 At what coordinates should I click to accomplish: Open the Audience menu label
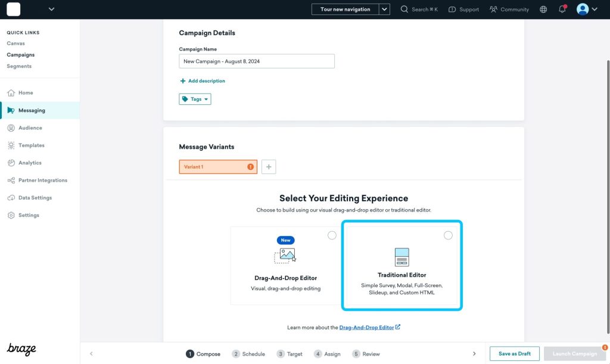pos(30,128)
